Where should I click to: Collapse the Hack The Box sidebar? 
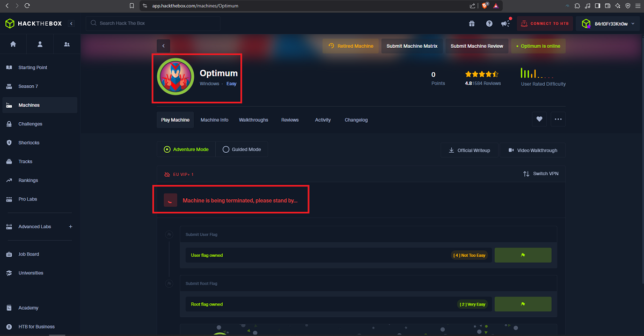(x=71, y=24)
